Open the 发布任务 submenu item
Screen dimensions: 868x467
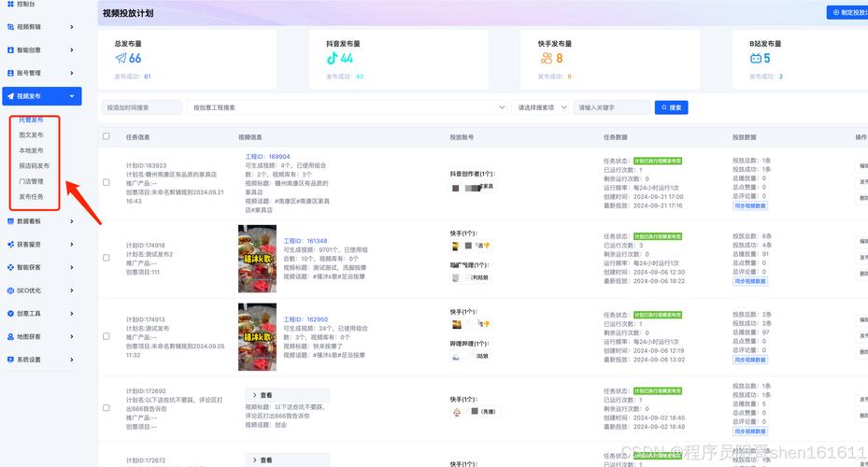(x=31, y=196)
